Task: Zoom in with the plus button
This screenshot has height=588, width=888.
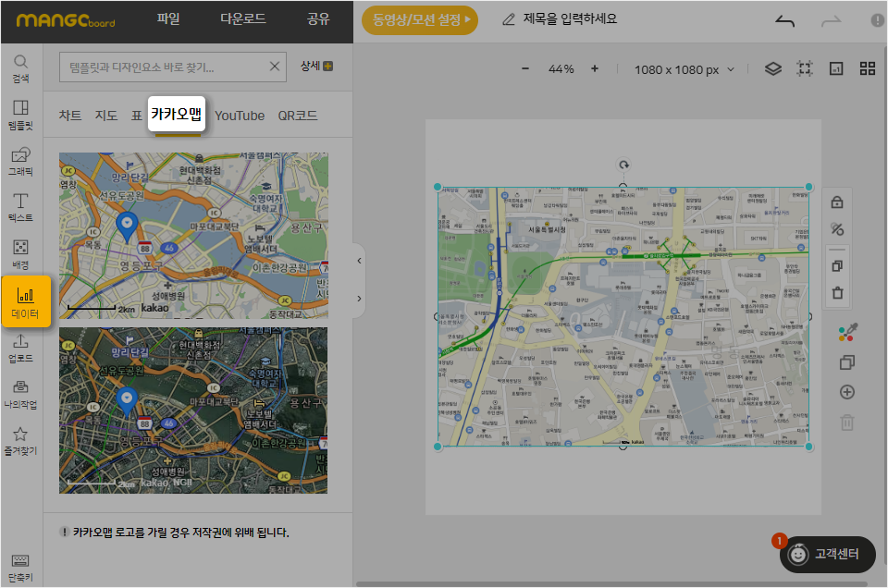Action: tap(595, 69)
